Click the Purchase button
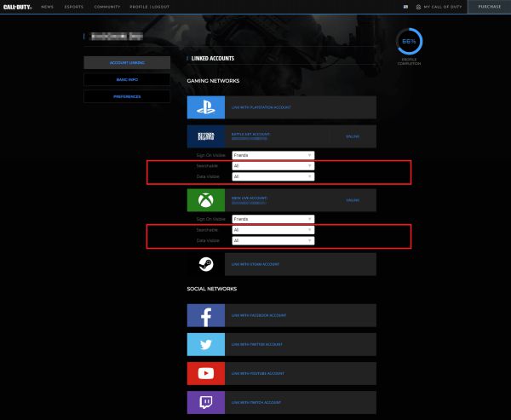The image size is (511, 420). click(x=490, y=7)
